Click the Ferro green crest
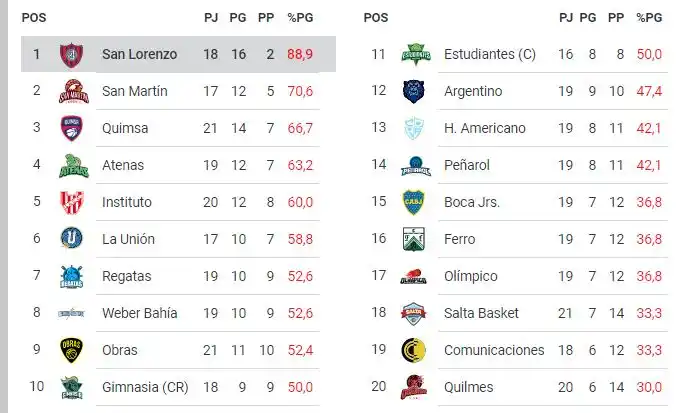Image resolution: width=689 pixels, height=413 pixels. click(414, 239)
